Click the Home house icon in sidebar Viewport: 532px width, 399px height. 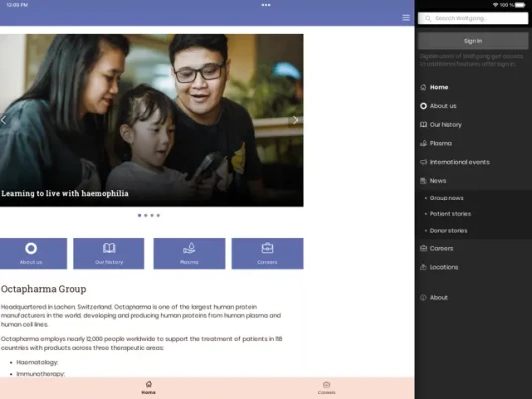pyautogui.click(x=423, y=87)
